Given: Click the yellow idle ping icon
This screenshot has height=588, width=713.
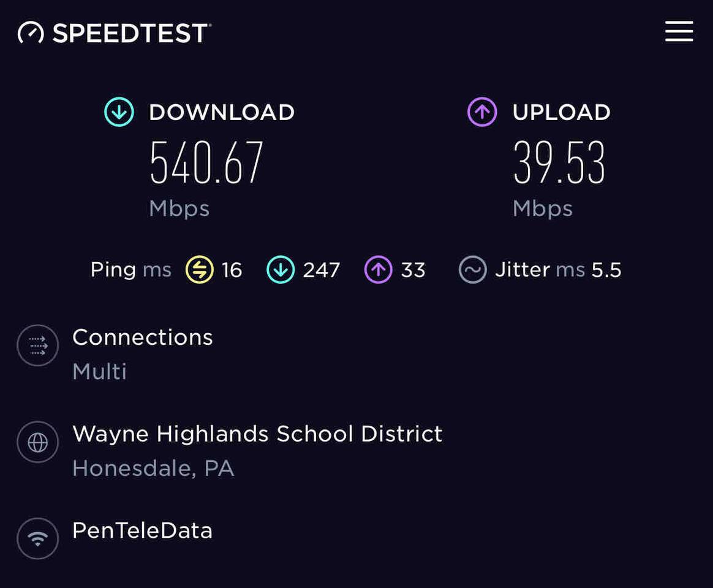Looking at the screenshot, I should (x=200, y=270).
